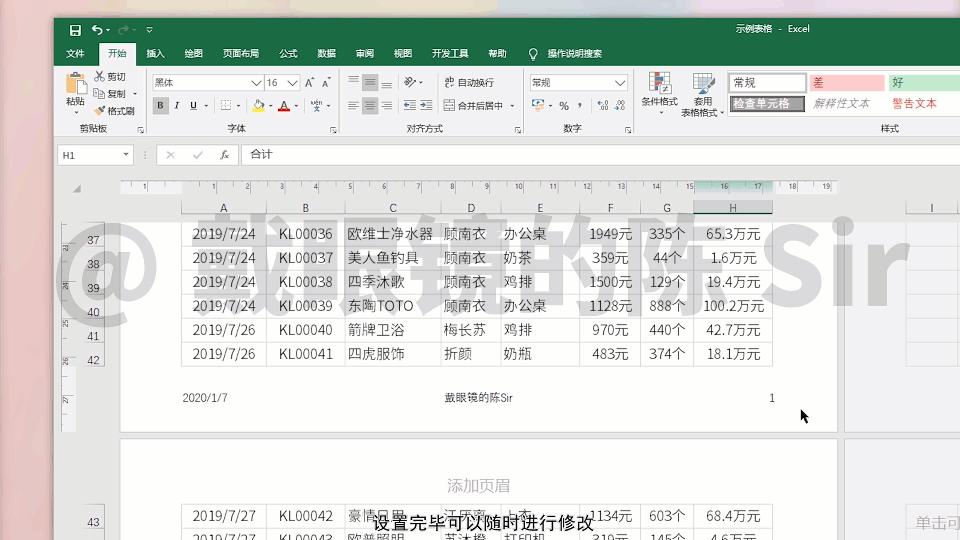This screenshot has width=960, height=540.
Task: Open the number format 常规 dropdown
Action: [x=620, y=83]
